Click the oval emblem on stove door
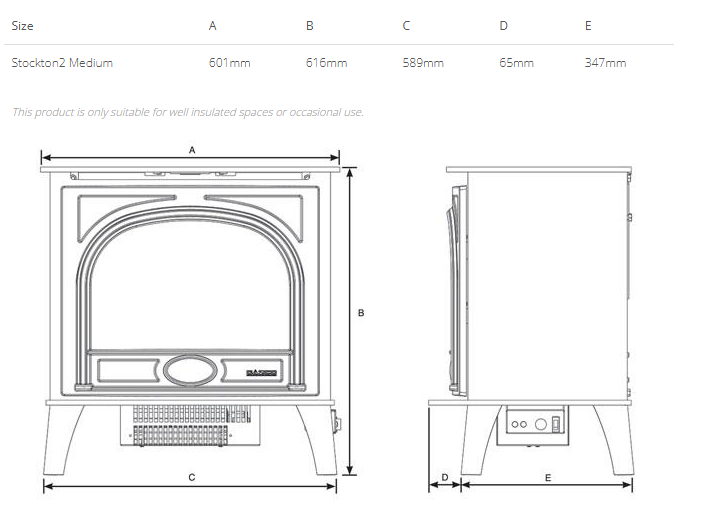Image resolution: width=701 pixels, height=521 pixels. click(190, 370)
